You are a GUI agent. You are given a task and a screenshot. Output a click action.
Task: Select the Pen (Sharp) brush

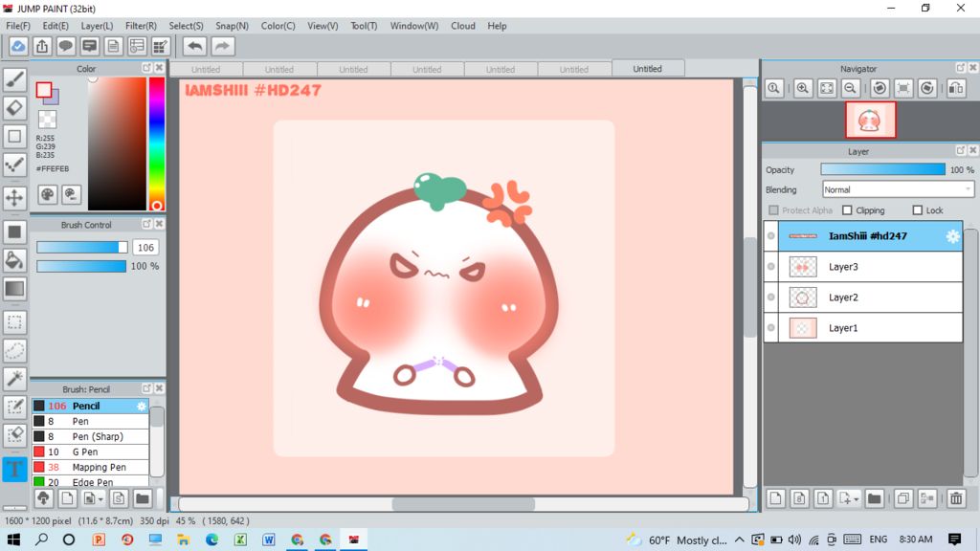click(91, 436)
